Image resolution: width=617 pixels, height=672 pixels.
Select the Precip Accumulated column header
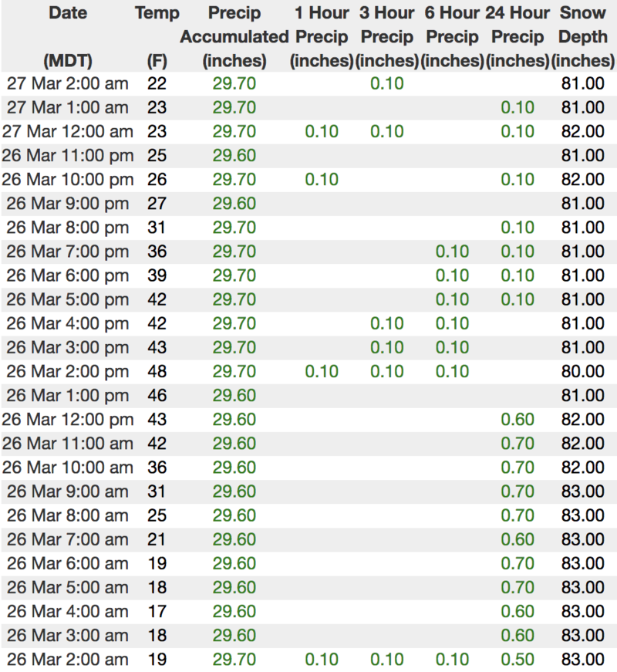pyautogui.click(x=234, y=36)
